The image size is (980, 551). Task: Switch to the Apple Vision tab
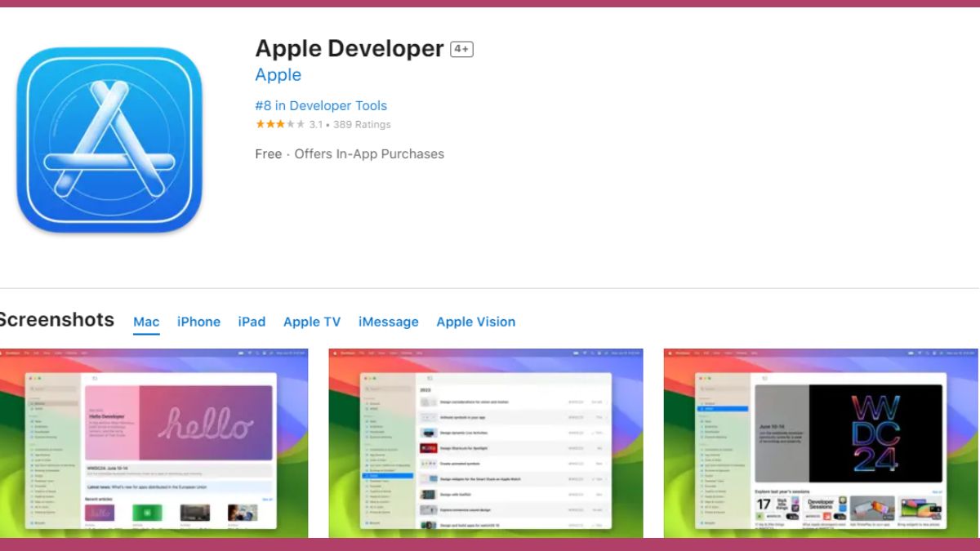pyautogui.click(x=475, y=322)
